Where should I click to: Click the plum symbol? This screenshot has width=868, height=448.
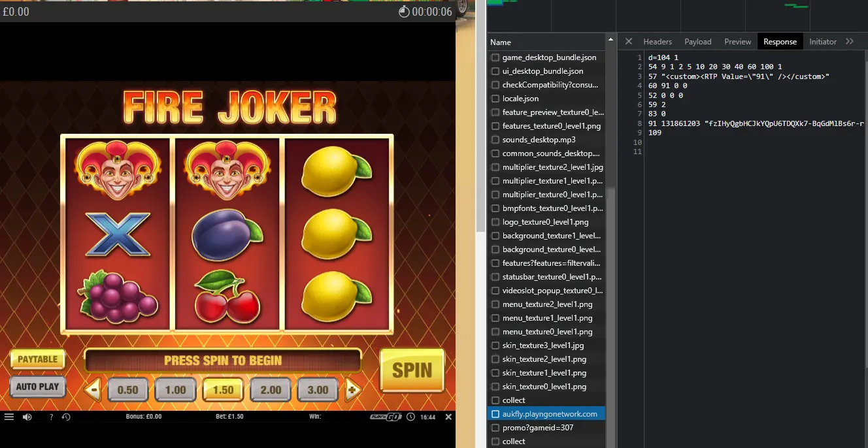[x=226, y=233]
